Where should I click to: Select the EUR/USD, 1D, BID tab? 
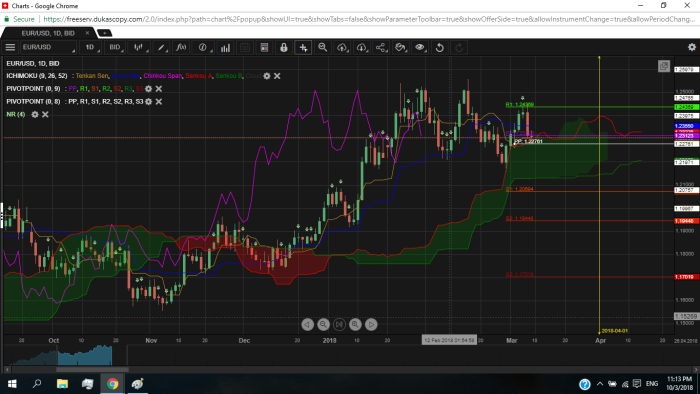[48, 33]
